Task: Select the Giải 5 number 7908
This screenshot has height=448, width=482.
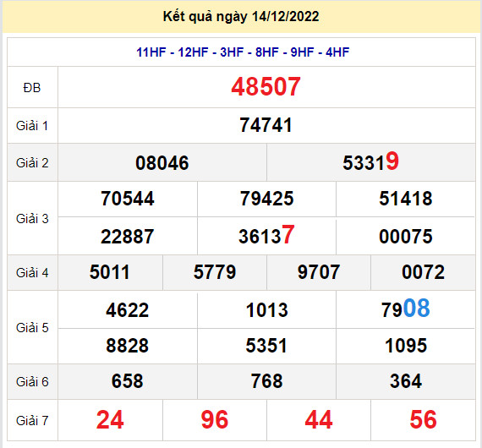Action: tap(406, 309)
